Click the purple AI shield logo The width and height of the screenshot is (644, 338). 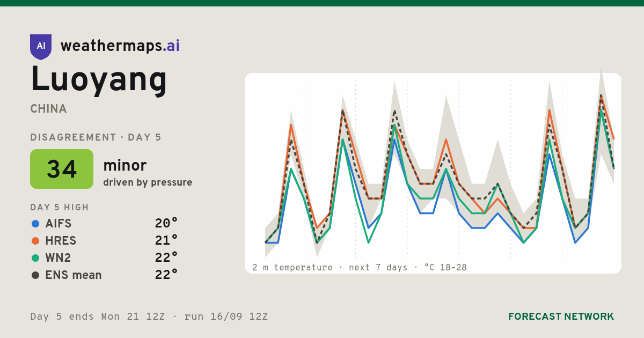41,47
